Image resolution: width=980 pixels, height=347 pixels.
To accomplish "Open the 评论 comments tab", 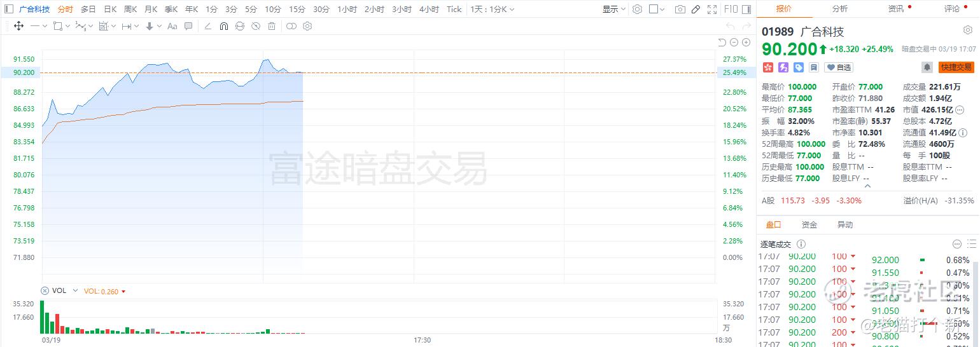I will point(952,9).
